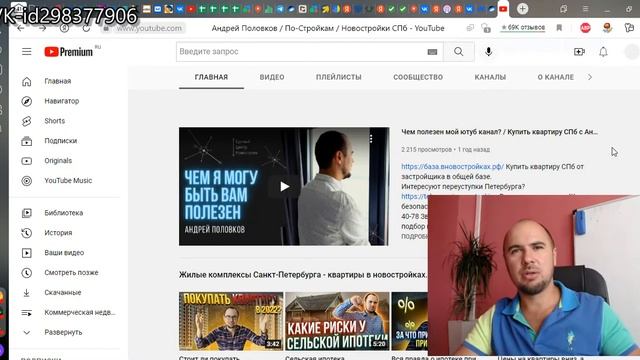Open the percent-sign ипотека video thumbnail
This screenshot has width=640, height=360.
click(409, 321)
